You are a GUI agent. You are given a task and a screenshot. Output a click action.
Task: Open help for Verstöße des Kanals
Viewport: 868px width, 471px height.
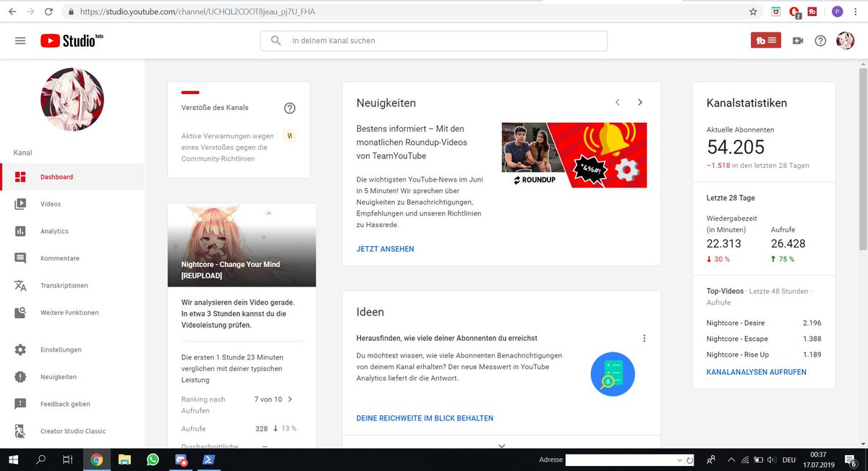pyautogui.click(x=289, y=108)
